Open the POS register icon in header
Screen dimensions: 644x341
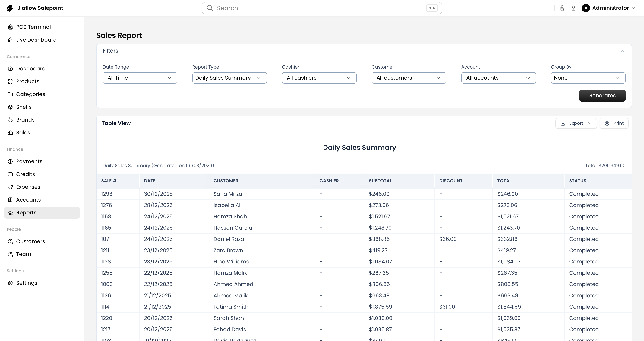point(562,8)
